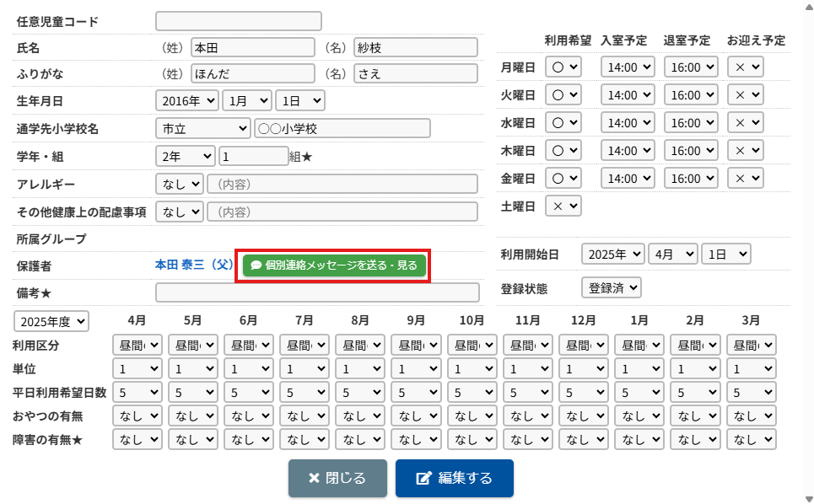Click the X icon on 閉じる button
The height and width of the screenshot is (504, 814).
click(x=314, y=479)
